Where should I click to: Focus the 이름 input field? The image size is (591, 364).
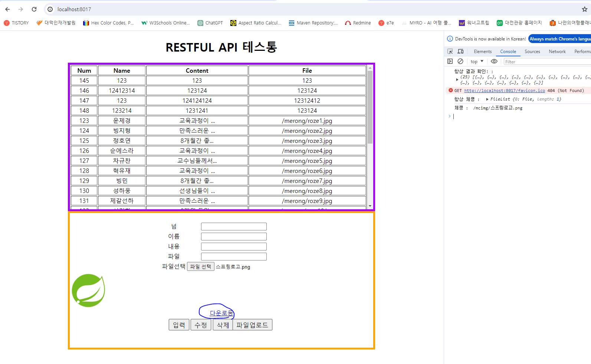tap(234, 236)
